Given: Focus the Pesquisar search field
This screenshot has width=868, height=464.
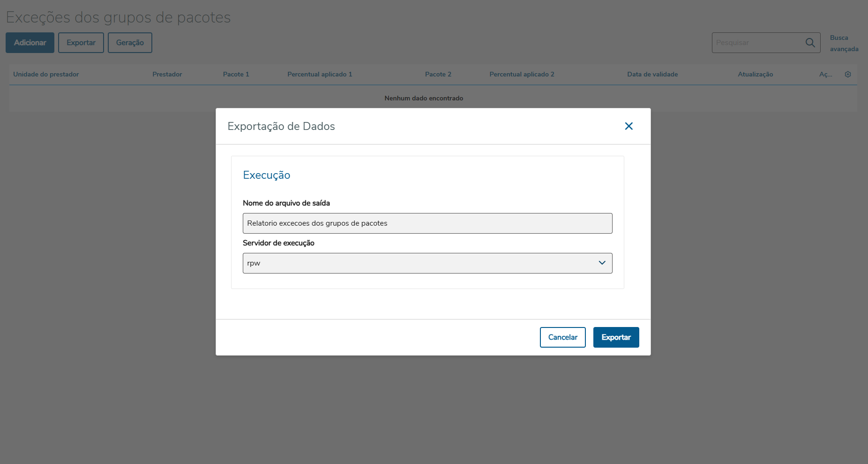Looking at the screenshot, I should click(757, 43).
